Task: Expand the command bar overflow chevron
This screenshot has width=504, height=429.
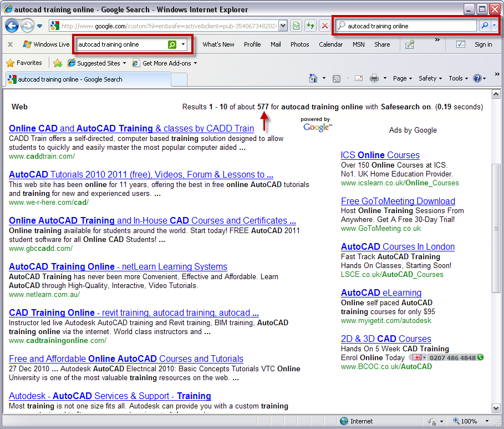Action: [x=497, y=74]
